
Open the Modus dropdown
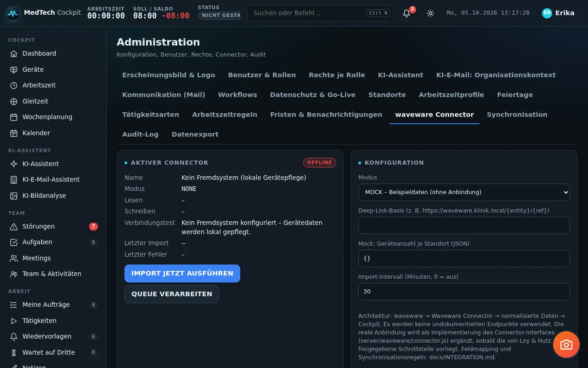pyautogui.click(x=464, y=192)
